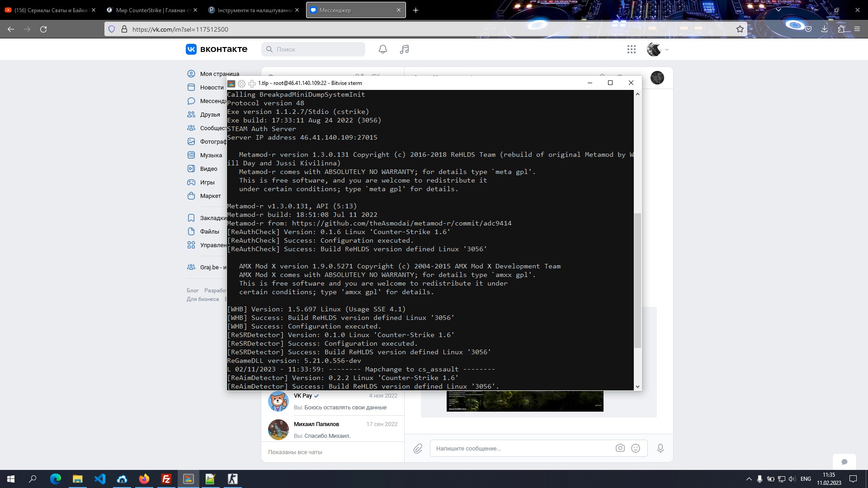Click the VK notifications bell icon
The image size is (868, 488).
382,49
